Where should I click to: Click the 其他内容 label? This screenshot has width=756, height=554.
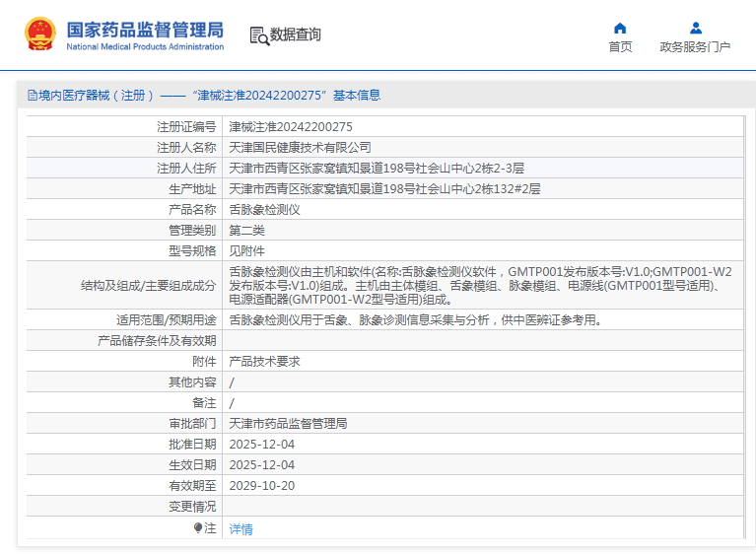point(192,382)
